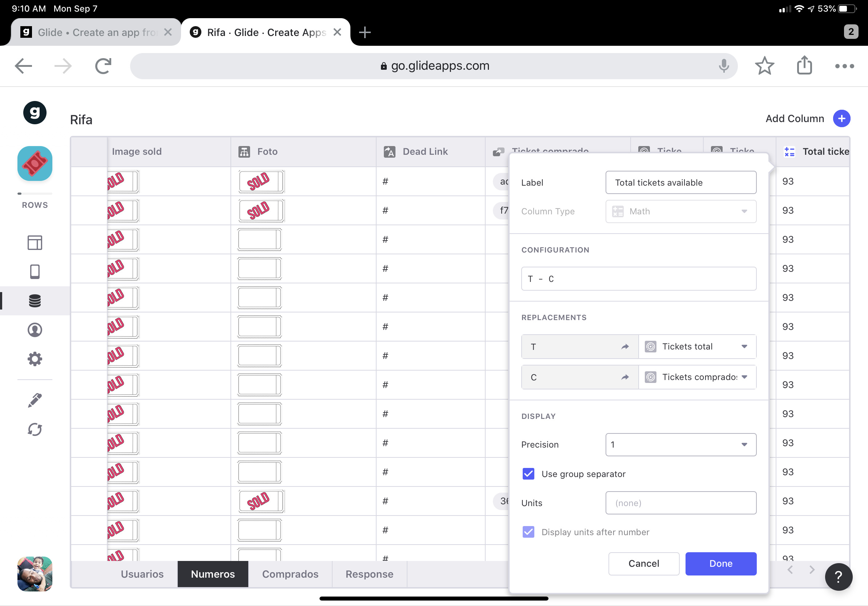Viewport: 868px width, 606px height.
Task: Open the Settings gear in the sidebar
Action: click(x=35, y=359)
